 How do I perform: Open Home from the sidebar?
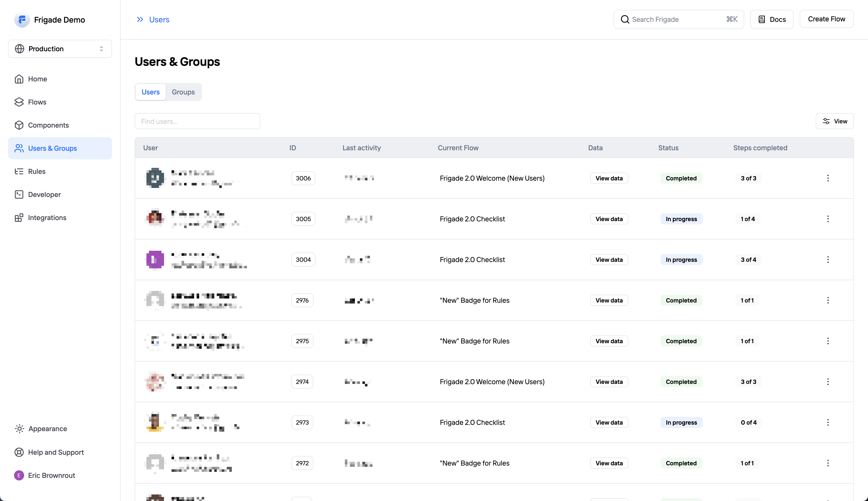37,79
